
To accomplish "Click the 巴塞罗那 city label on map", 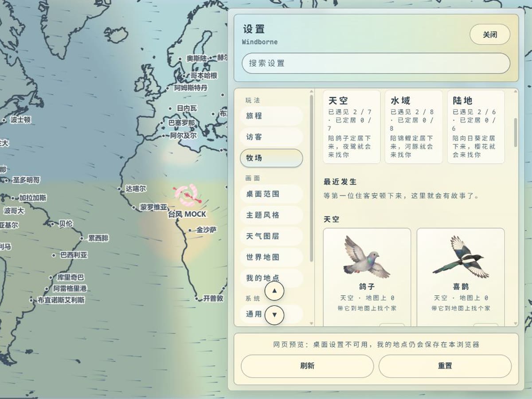I will [x=181, y=123].
